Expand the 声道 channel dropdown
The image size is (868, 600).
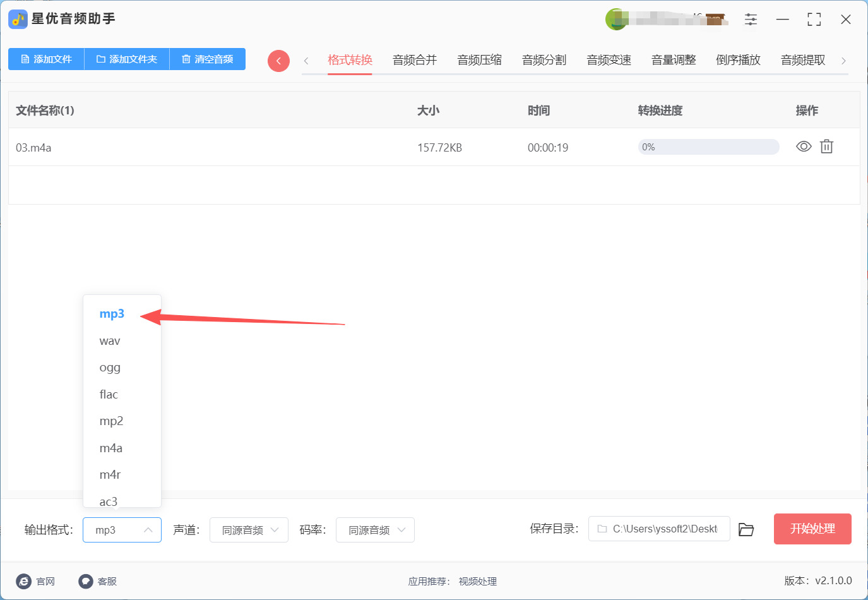point(249,530)
